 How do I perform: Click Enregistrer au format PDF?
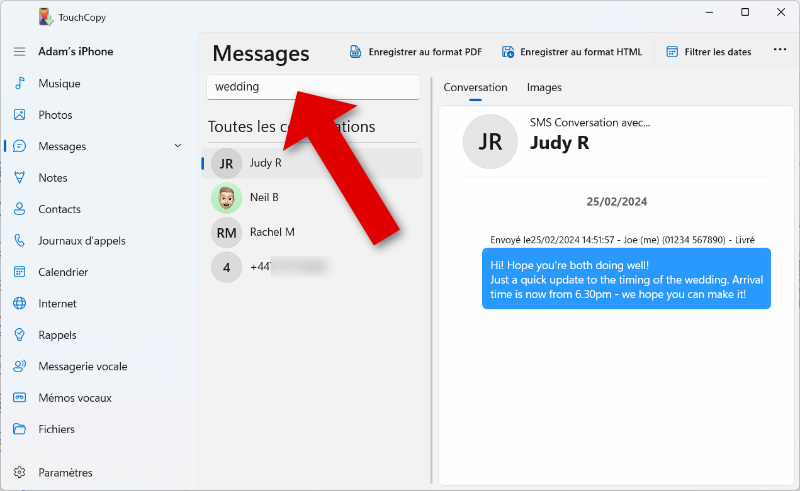tap(415, 52)
